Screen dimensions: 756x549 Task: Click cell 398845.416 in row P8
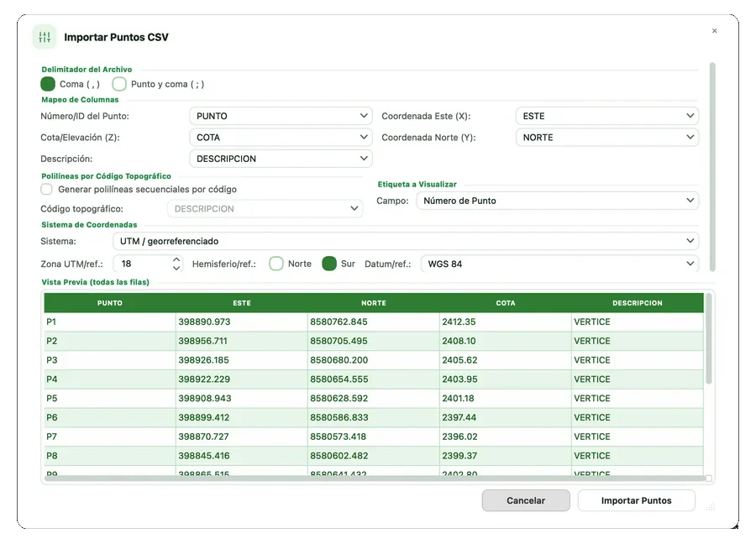pos(242,456)
